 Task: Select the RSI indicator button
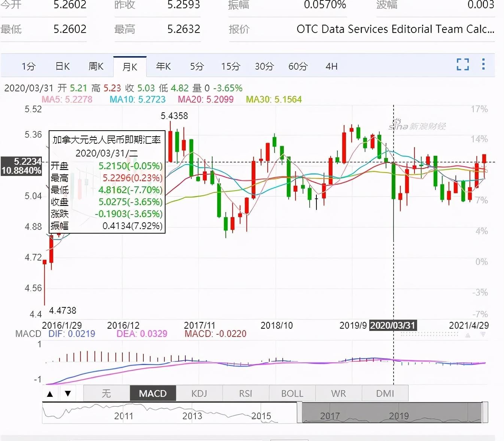pos(246,393)
